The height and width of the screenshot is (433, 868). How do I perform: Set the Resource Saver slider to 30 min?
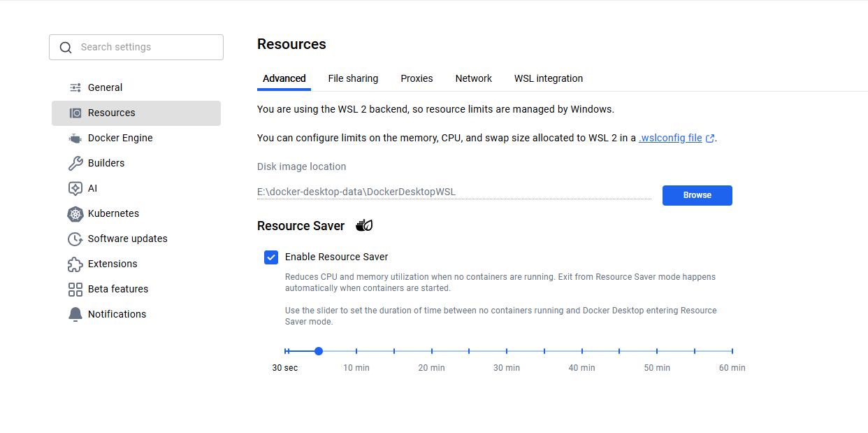(x=507, y=351)
